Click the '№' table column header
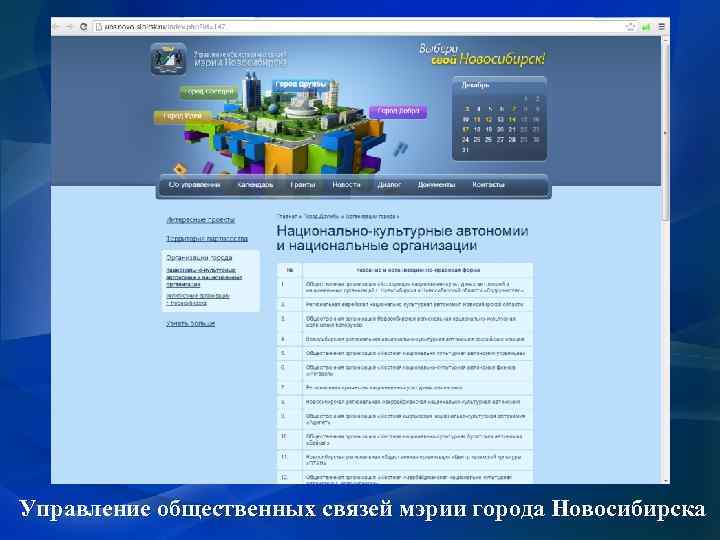720x540 pixels. pyautogui.click(x=290, y=270)
